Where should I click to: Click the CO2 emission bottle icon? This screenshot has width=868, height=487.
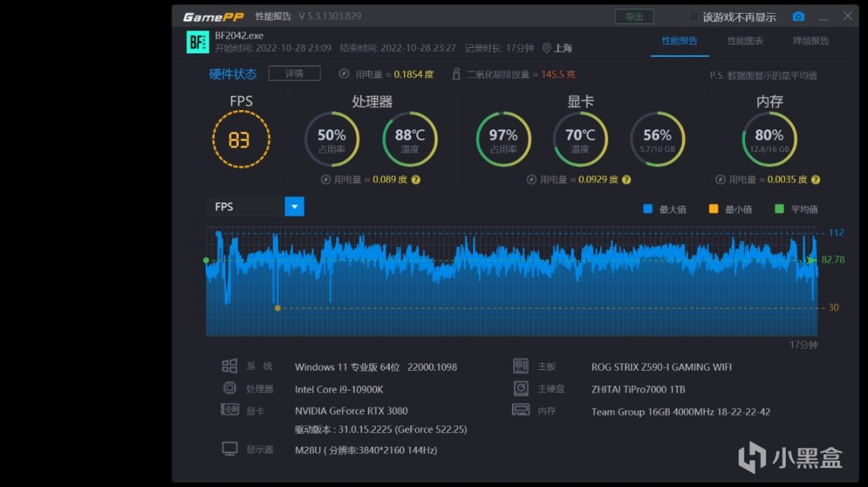(456, 74)
